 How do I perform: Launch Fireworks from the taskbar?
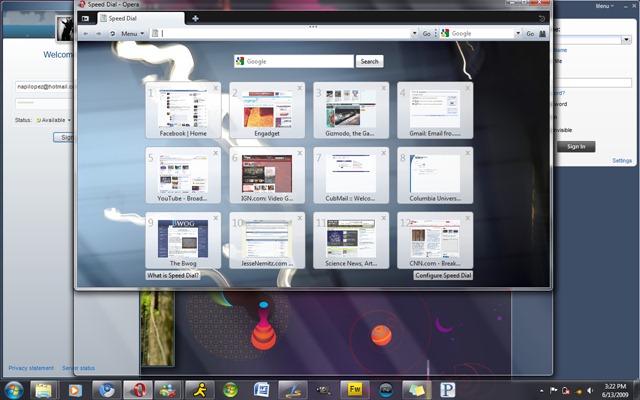[x=355, y=390]
